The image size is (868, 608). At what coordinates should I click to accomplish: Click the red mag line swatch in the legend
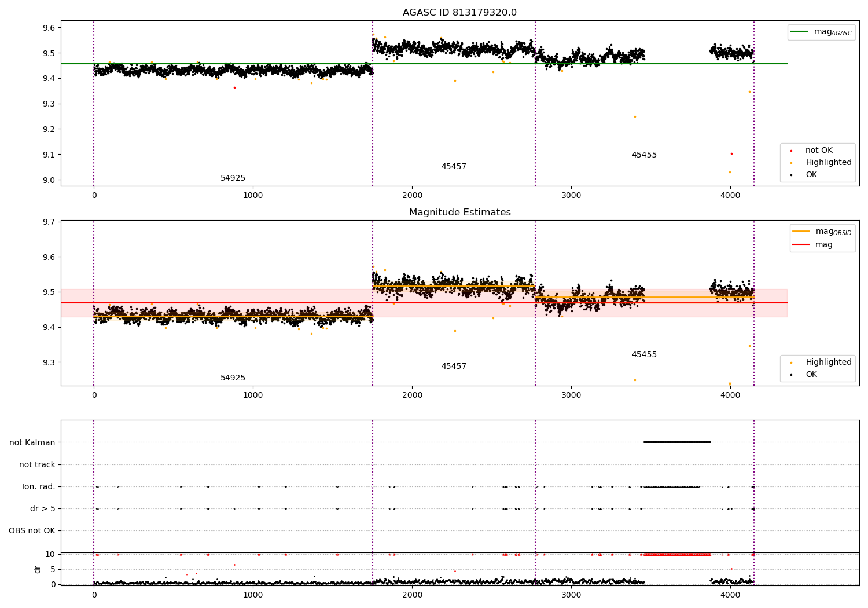(x=801, y=245)
